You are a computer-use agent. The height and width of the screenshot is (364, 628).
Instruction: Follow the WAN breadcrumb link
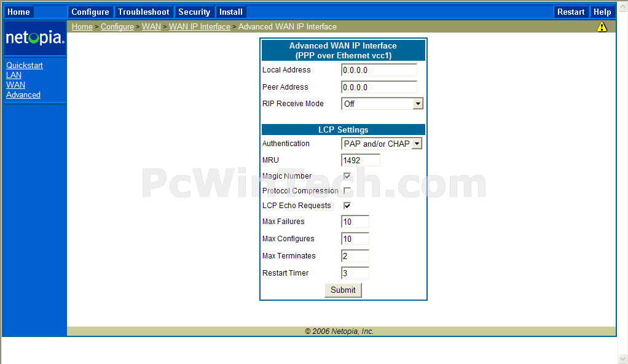[151, 27]
